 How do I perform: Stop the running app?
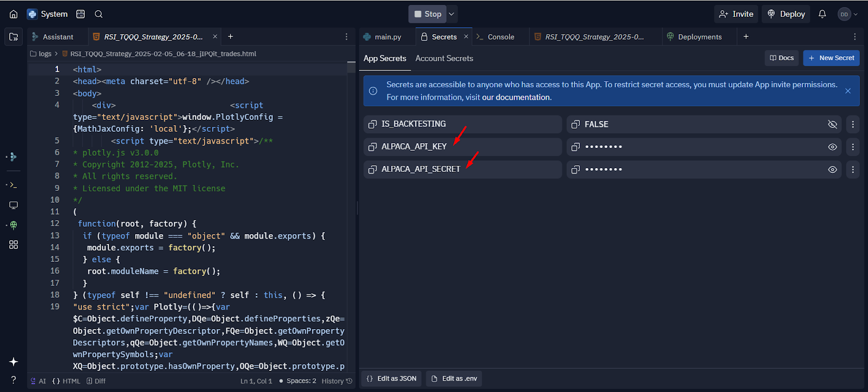427,14
